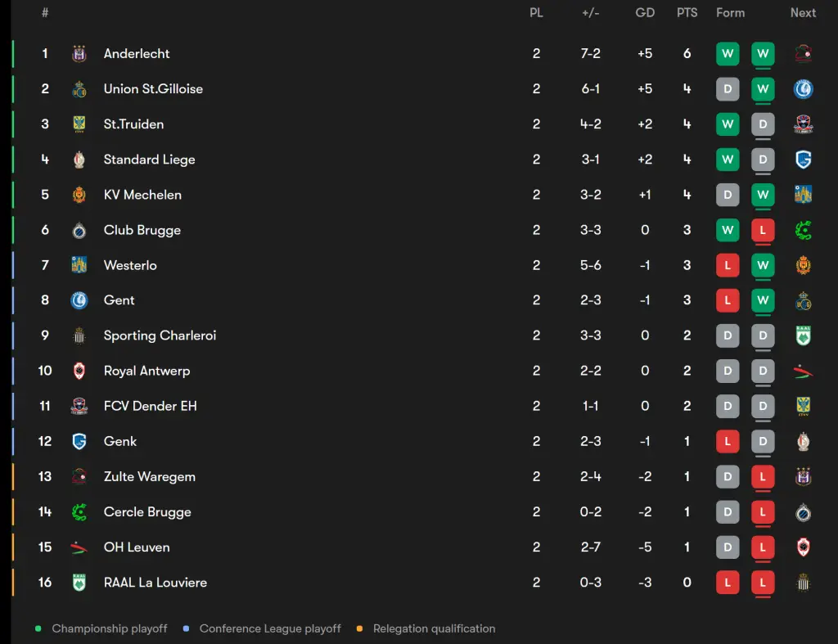The width and height of the screenshot is (838, 644).
Task: Click Anderlecht's latest W form badge
Action: 763,53
